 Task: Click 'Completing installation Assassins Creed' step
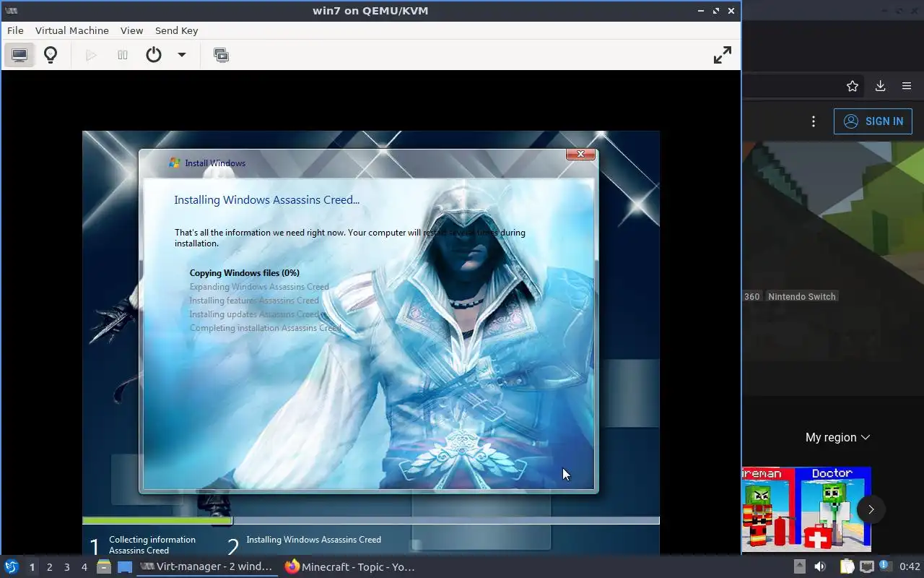(x=266, y=328)
